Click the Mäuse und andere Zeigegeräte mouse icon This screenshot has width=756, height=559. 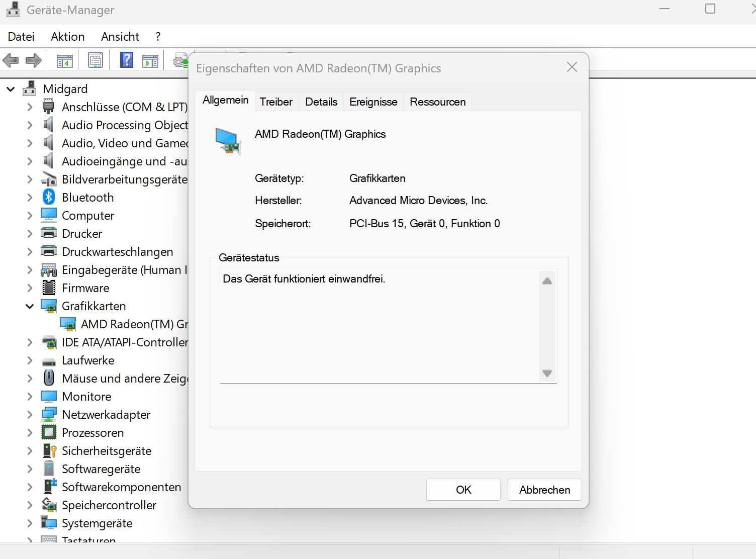48,378
